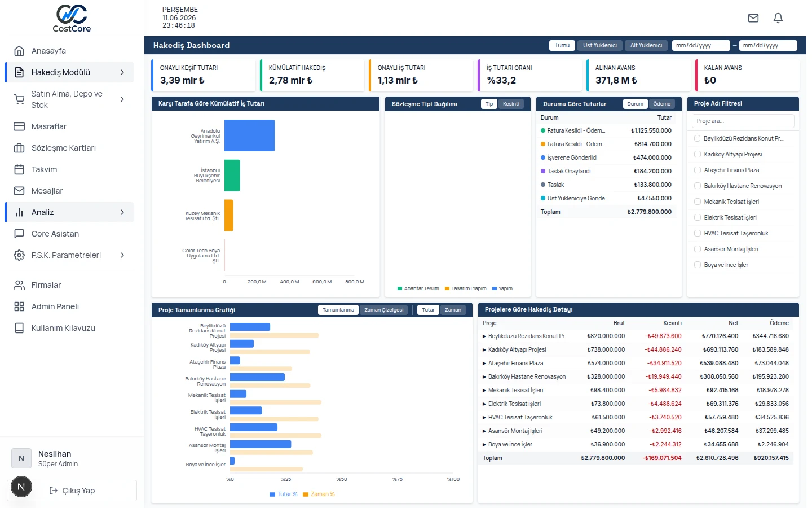Select Durum button in Duruma Göre Tutarlar

tap(635, 104)
